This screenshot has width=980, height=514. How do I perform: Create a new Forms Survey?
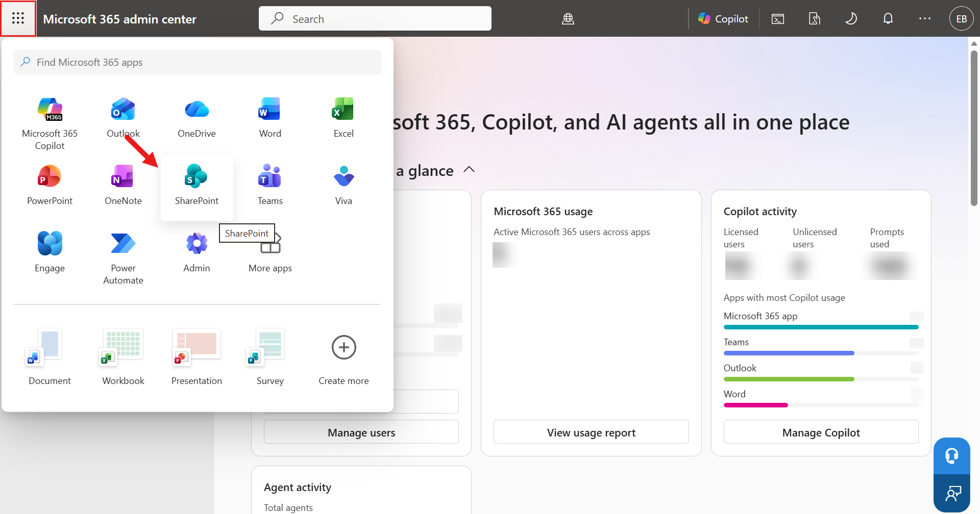tap(270, 357)
